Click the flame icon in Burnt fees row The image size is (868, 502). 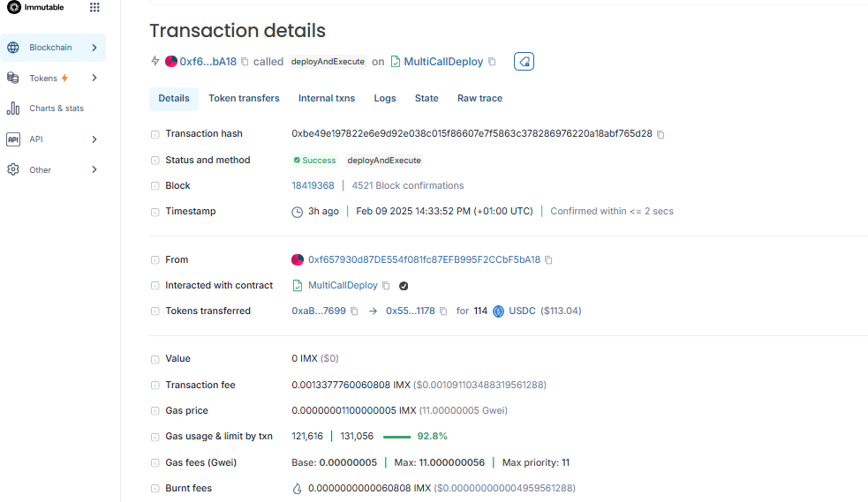298,489
